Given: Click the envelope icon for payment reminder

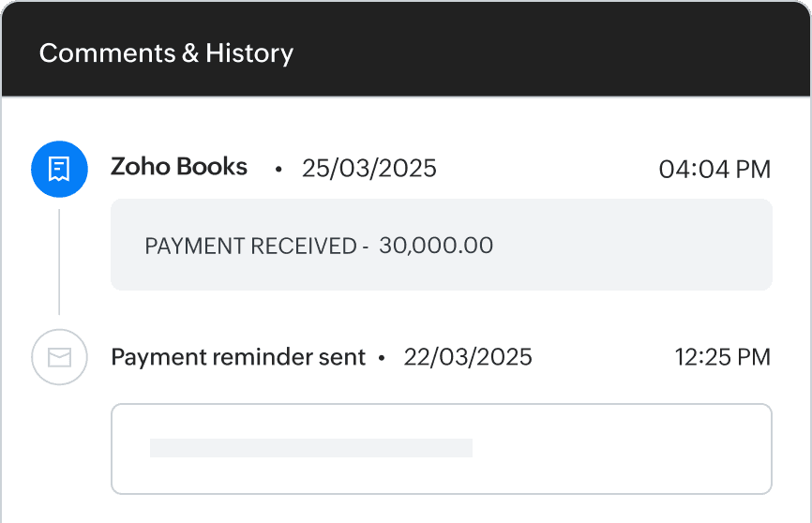Looking at the screenshot, I should [59, 357].
